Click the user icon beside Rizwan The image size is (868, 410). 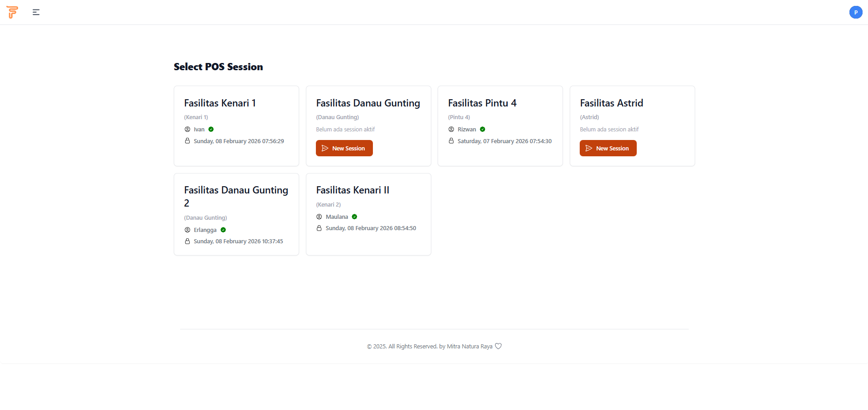coord(451,130)
